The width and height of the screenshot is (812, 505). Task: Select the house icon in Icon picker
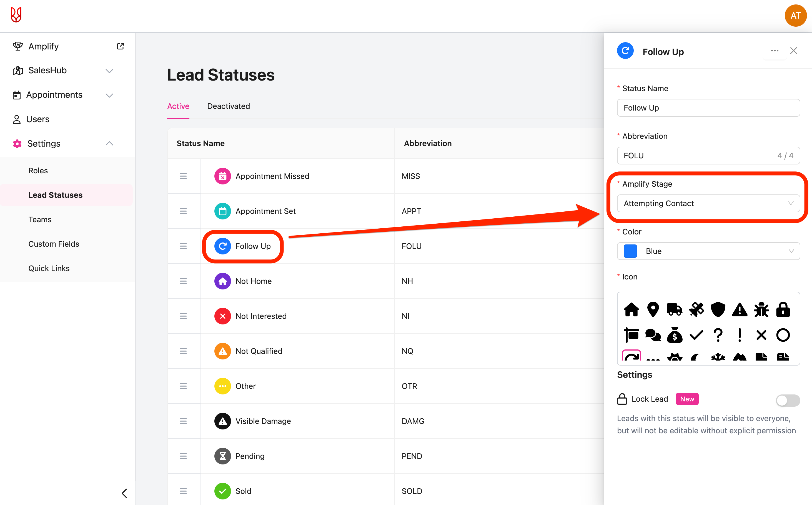[x=631, y=309]
